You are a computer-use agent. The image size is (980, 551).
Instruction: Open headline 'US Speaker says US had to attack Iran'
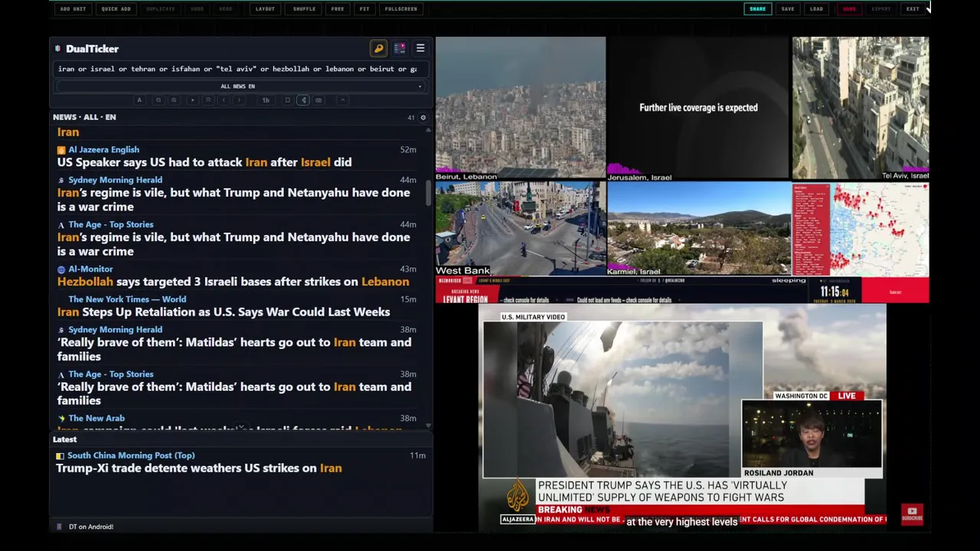pyautogui.click(x=204, y=162)
